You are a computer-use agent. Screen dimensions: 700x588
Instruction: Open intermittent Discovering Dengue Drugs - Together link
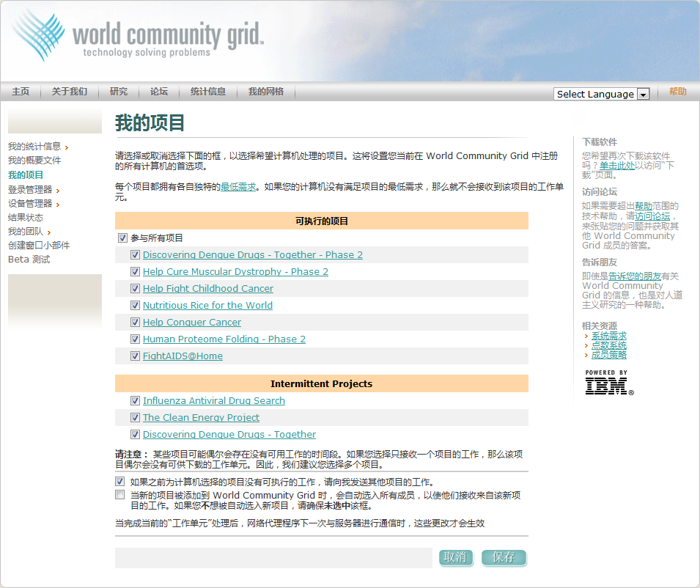[229, 435]
